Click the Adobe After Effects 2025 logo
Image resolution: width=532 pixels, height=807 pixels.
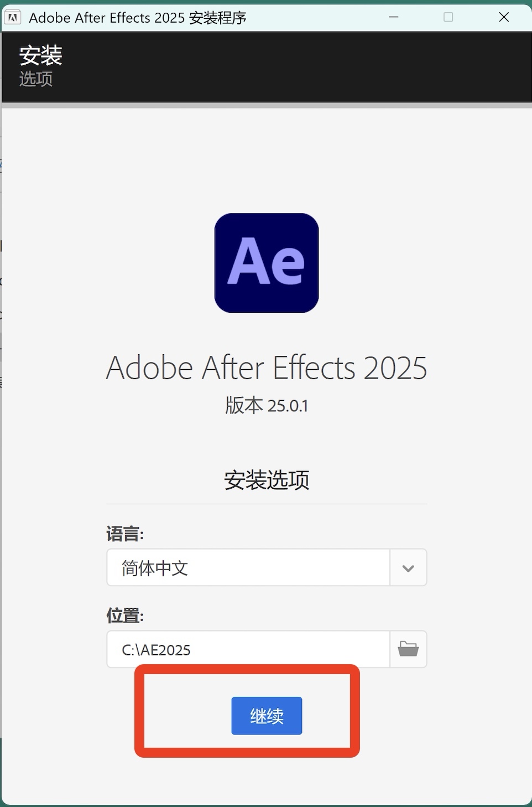tap(267, 262)
